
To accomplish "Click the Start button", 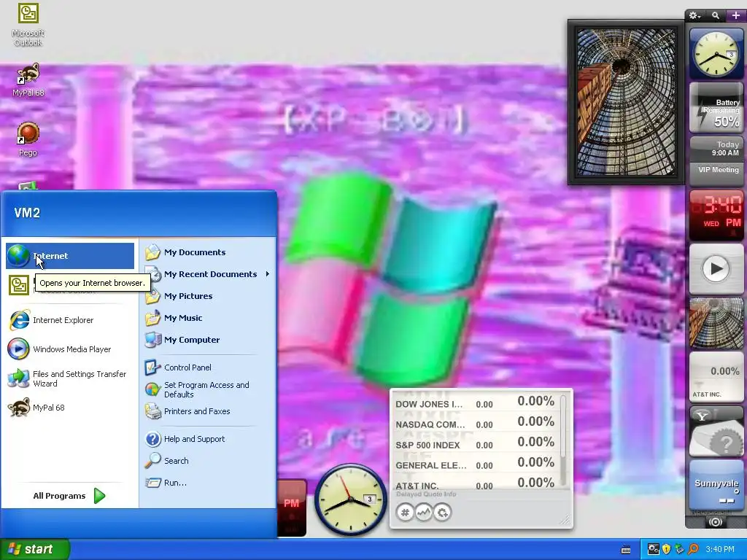I will (x=35, y=549).
